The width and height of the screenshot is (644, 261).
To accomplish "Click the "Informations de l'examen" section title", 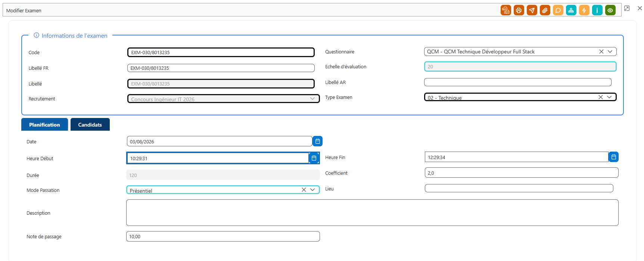I will click(x=74, y=35).
